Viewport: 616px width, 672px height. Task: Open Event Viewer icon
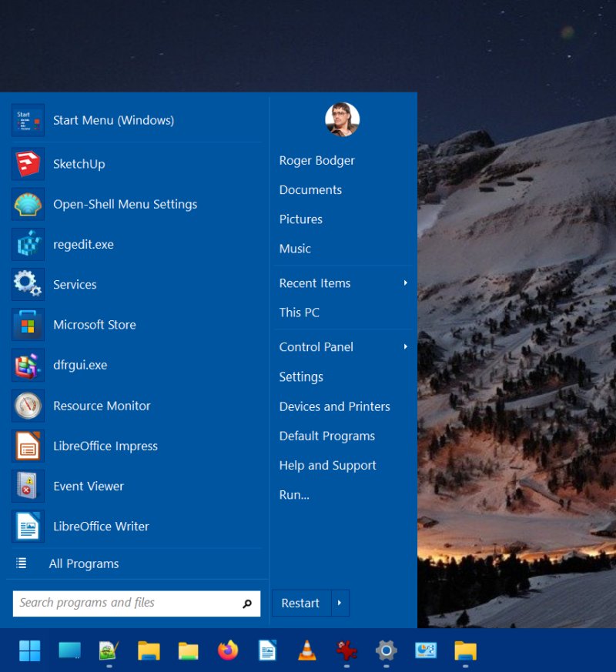click(x=28, y=486)
